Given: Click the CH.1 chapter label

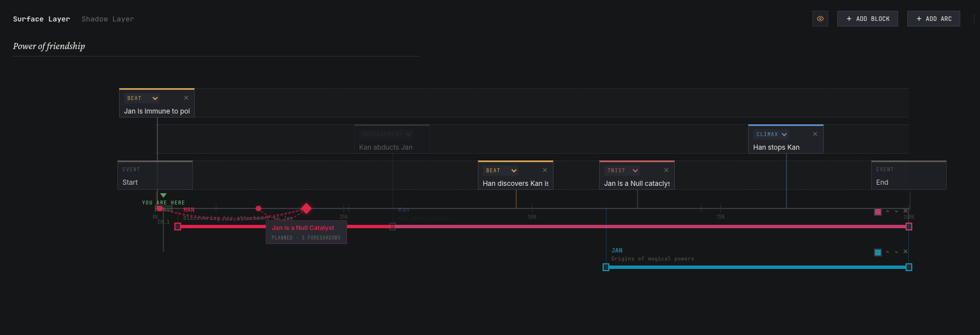Looking at the screenshot, I should click(164, 222).
